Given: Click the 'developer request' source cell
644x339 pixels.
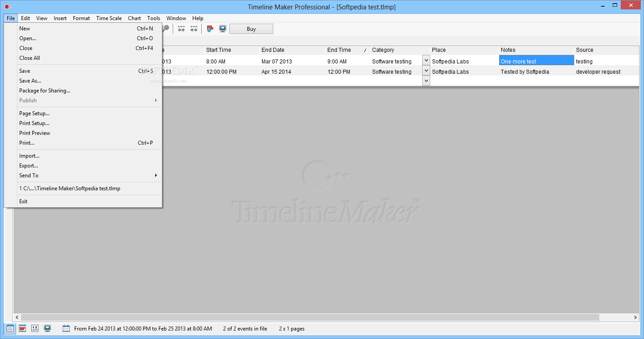Looking at the screenshot, I should coord(606,71).
